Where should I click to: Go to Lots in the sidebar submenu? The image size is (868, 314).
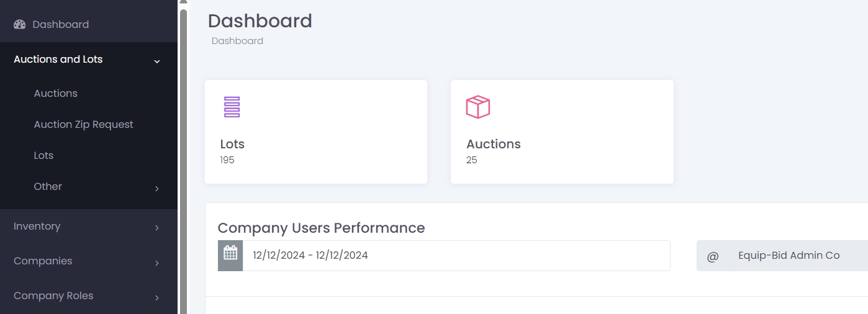pyautogui.click(x=43, y=155)
